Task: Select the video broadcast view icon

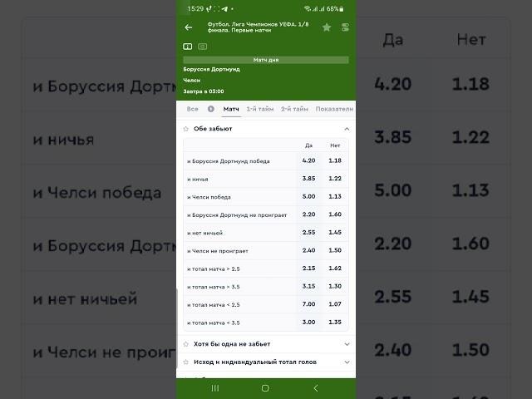Action: click(x=203, y=47)
